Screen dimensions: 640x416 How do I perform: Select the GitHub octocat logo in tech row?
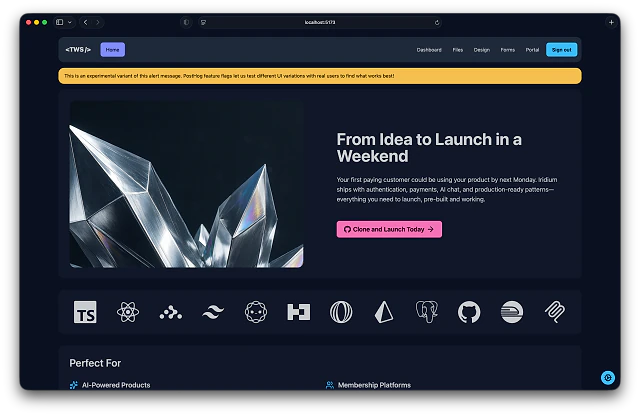(x=469, y=312)
